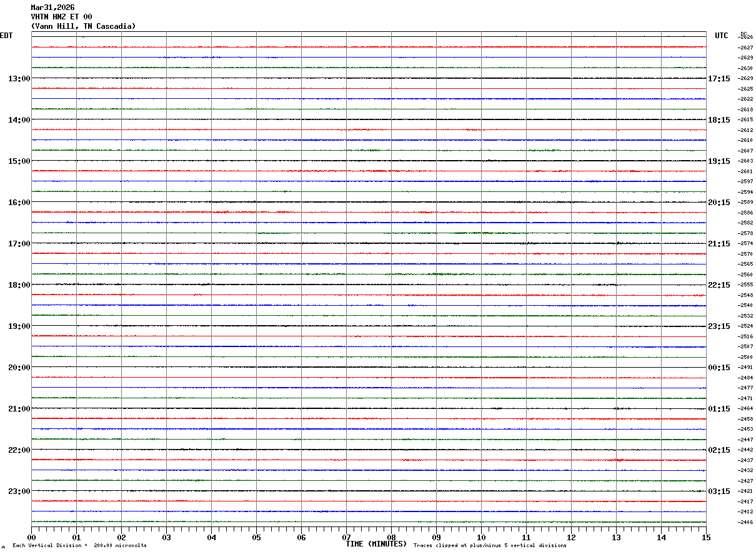Viewport: 756px width, 554px height.
Task: Click the "23:00" EDT time label
Action: click(x=19, y=491)
